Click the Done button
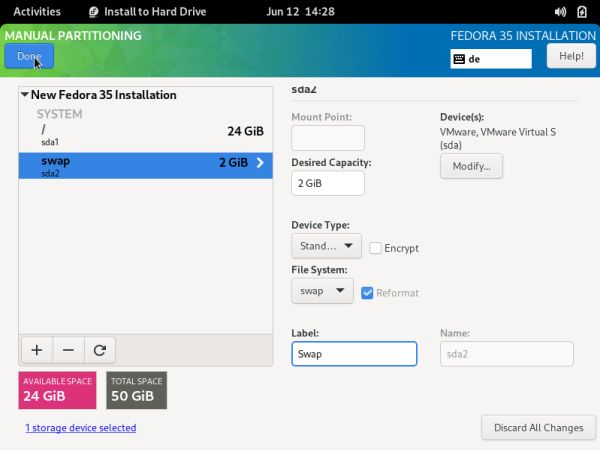 29,56
